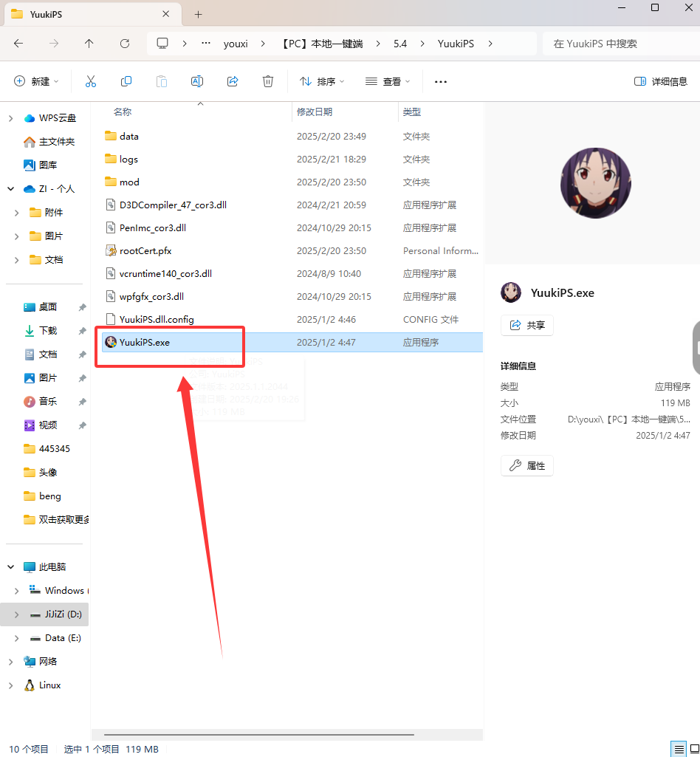
Task: Click the Share icon in toolbar
Action: (x=233, y=81)
